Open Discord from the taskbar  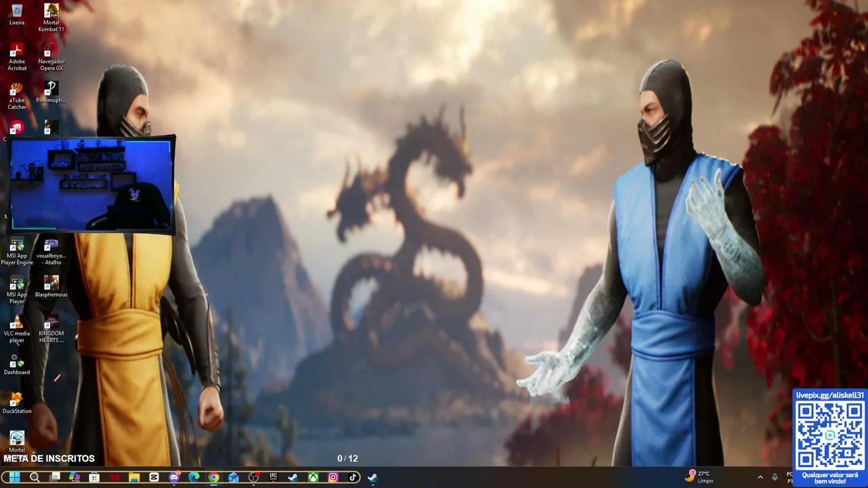pyautogui.click(x=174, y=477)
